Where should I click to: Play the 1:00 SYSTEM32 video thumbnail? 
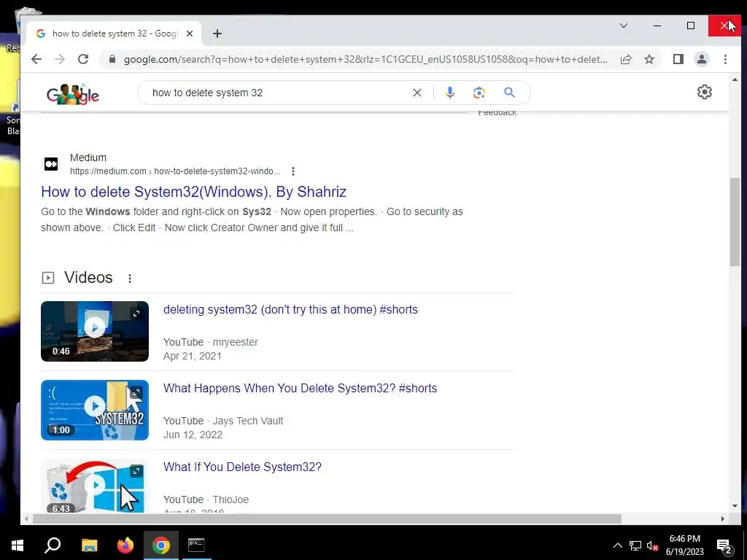tap(95, 410)
